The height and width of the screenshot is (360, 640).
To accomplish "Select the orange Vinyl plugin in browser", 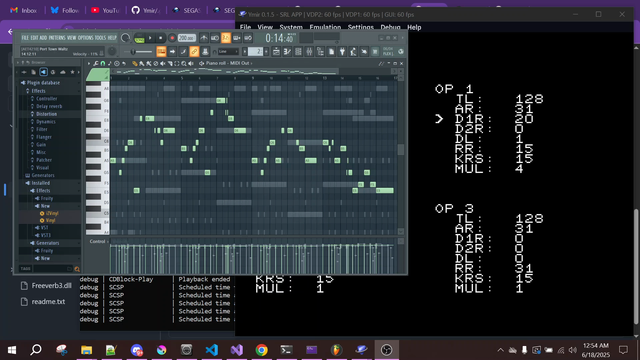I will (50, 220).
